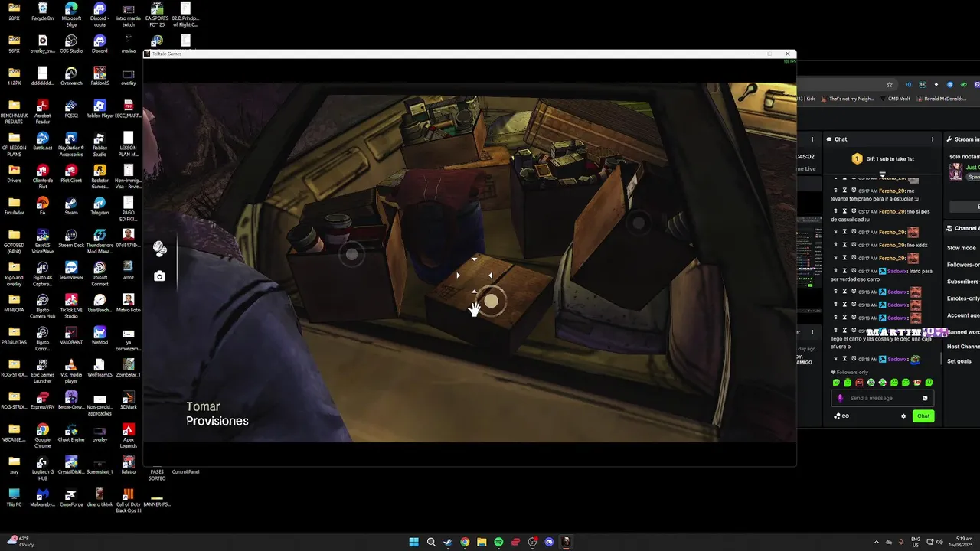
Task: Open VALORANT desktop shortcut
Action: 71,334
